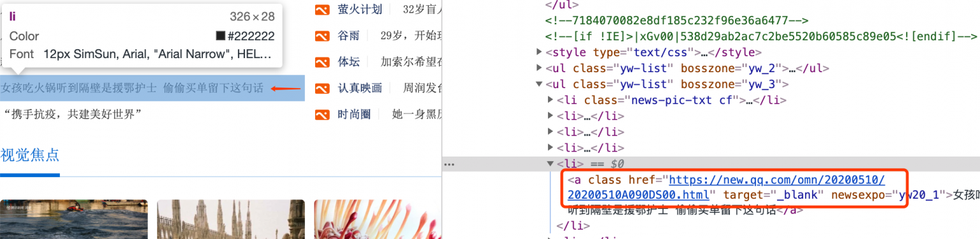Collapse the selected li == $0 node
Viewport: 980px width, 239px height.
coord(551,164)
